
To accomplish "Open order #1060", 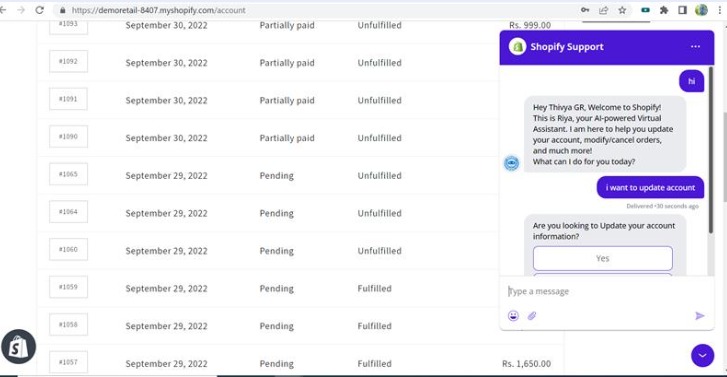I will tap(68, 249).
